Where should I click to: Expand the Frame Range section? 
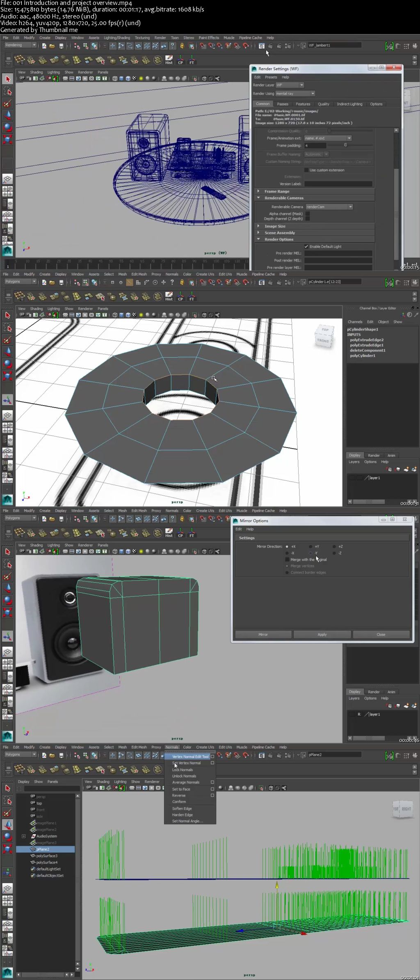click(258, 191)
